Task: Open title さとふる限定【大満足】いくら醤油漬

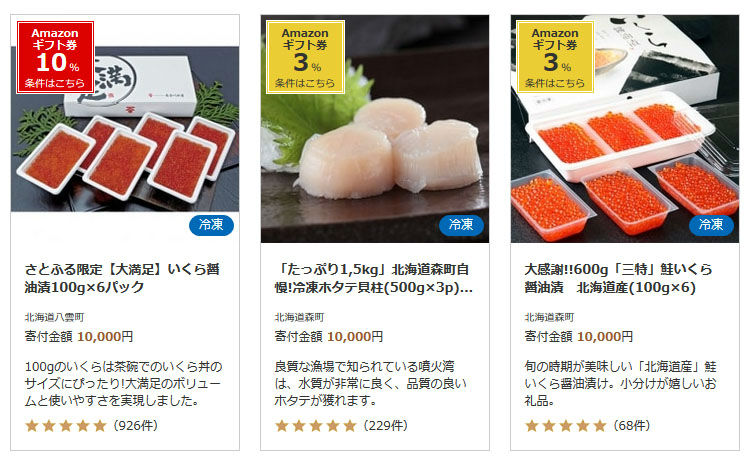Action: click(122, 278)
